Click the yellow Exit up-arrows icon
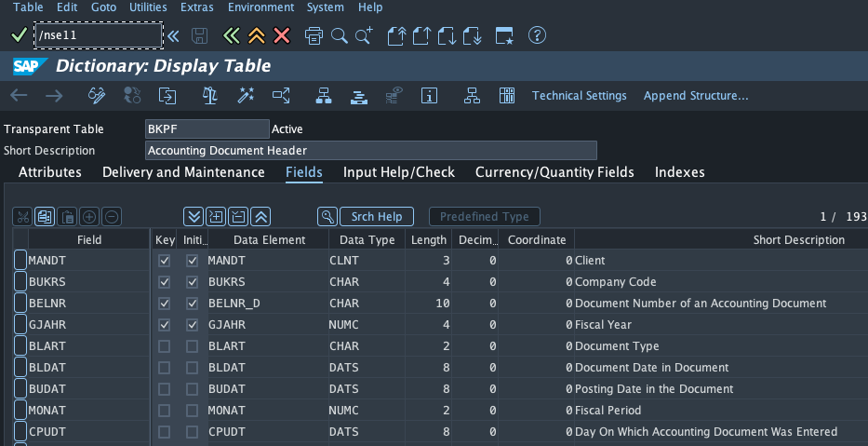 (256, 36)
